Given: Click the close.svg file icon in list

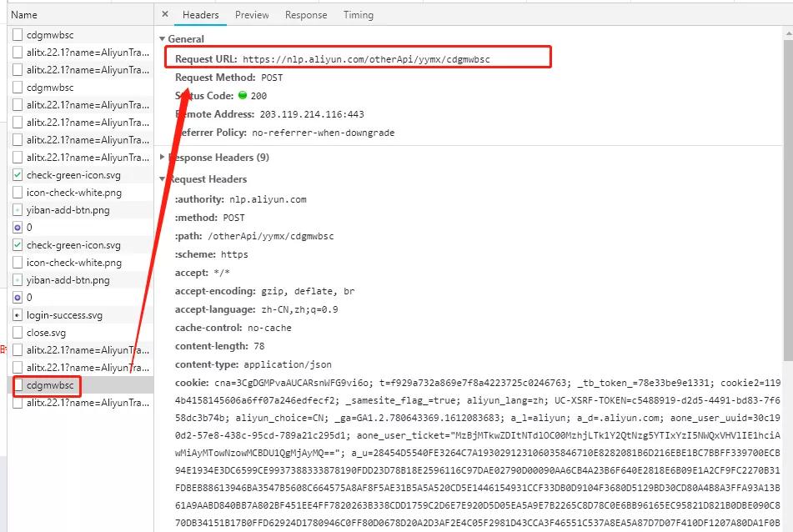Looking at the screenshot, I should pos(18,333).
